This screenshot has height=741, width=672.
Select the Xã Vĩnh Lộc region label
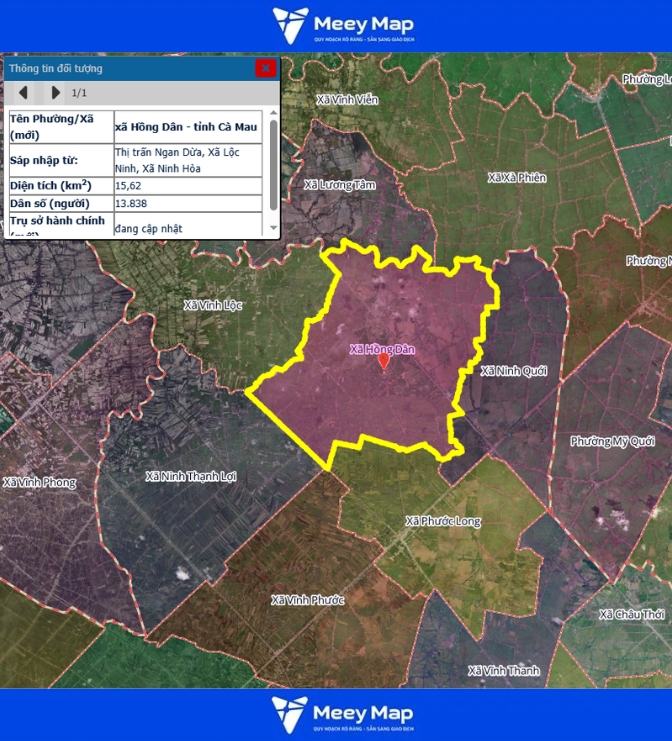[212, 304]
